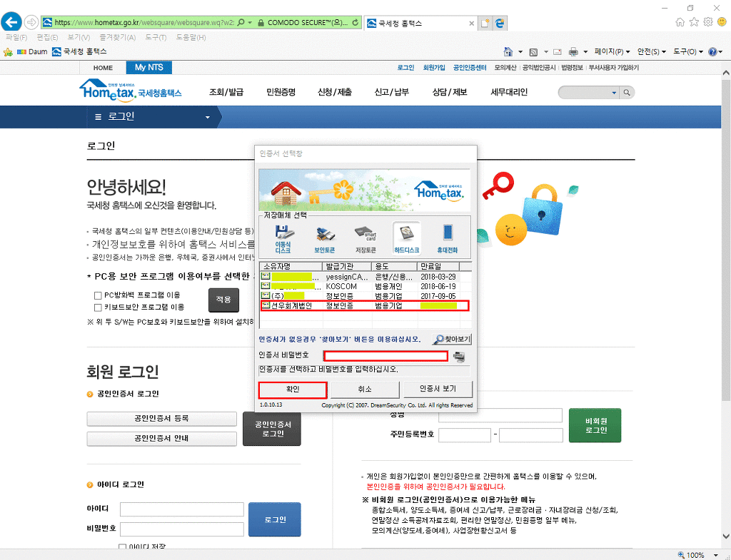This screenshot has width=731, height=560.
Task: Expand the 안전(S) dropdown
Action: [651, 51]
